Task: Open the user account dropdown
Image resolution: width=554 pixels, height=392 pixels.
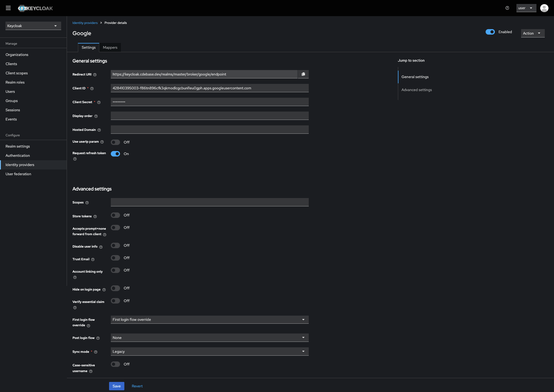Action: click(x=526, y=8)
